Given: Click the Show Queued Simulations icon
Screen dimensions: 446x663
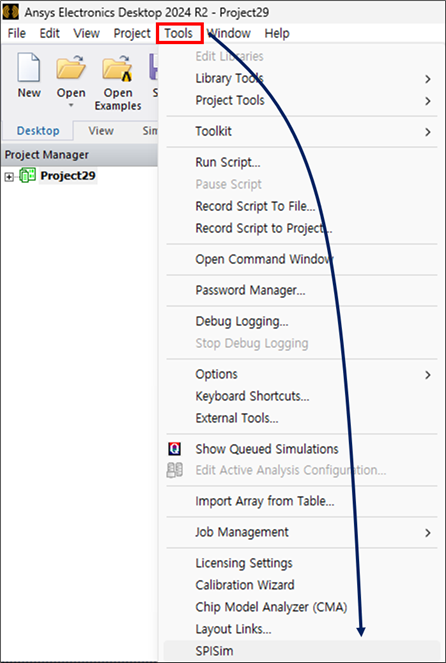Looking at the screenshot, I should (x=174, y=449).
